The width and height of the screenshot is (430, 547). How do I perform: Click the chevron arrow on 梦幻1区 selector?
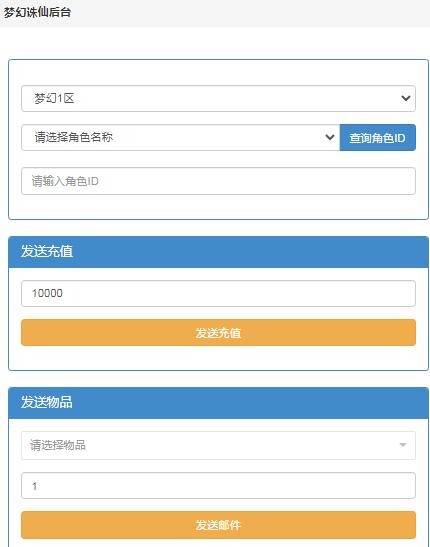pyautogui.click(x=406, y=98)
